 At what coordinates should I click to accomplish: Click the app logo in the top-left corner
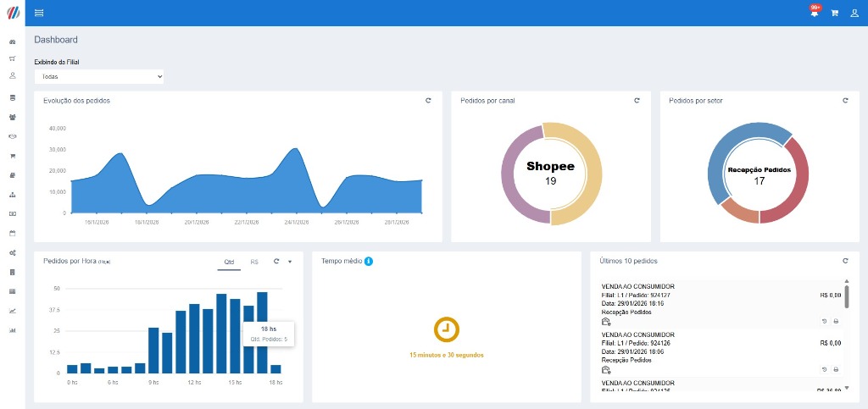12,13
